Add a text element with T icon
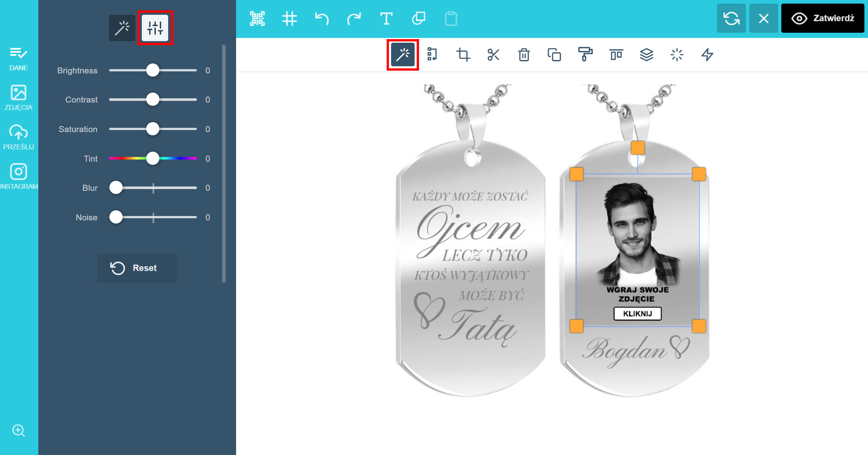This screenshot has width=868, height=455. (386, 19)
